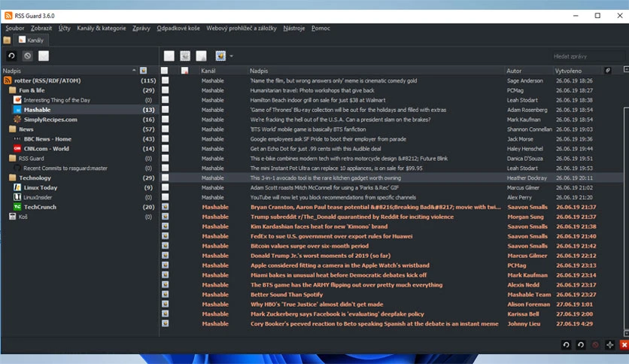This screenshot has width=629, height=364.
Task: Toggle read status of Kim Kardashian message
Action: (165, 226)
